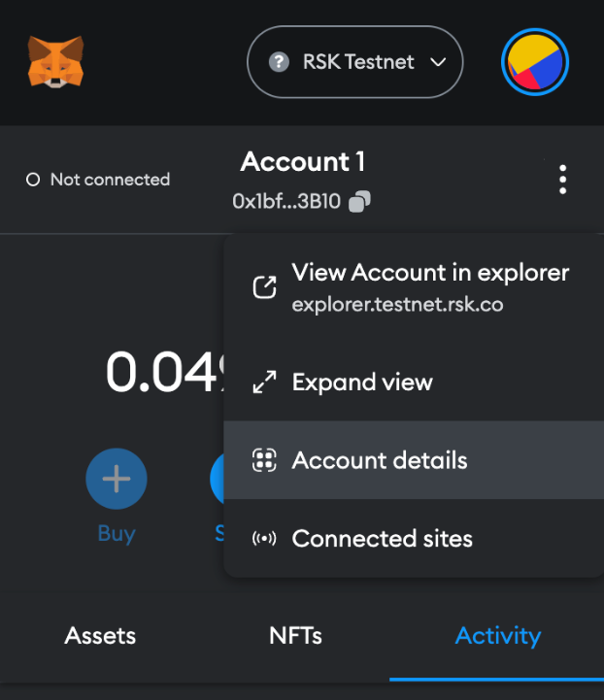Click the expand arrows icon
Screen dimensions: 604x700
click(x=264, y=382)
